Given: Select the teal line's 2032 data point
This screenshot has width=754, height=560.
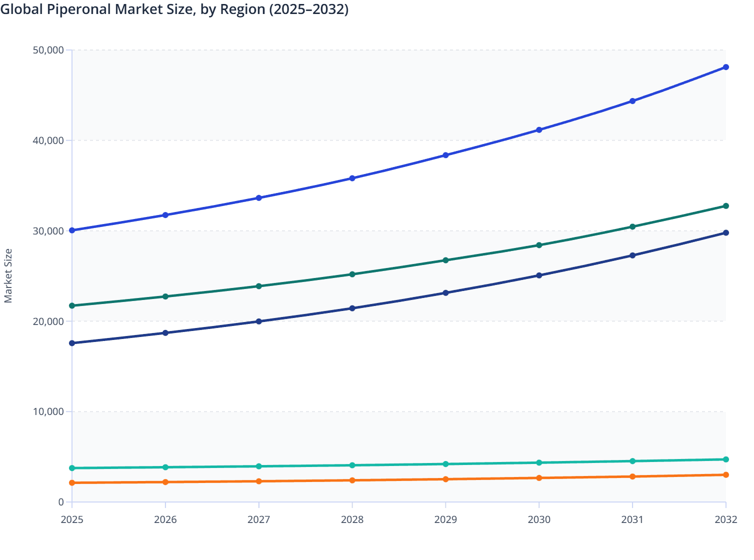Looking at the screenshot, I should [x=726, y=459].
